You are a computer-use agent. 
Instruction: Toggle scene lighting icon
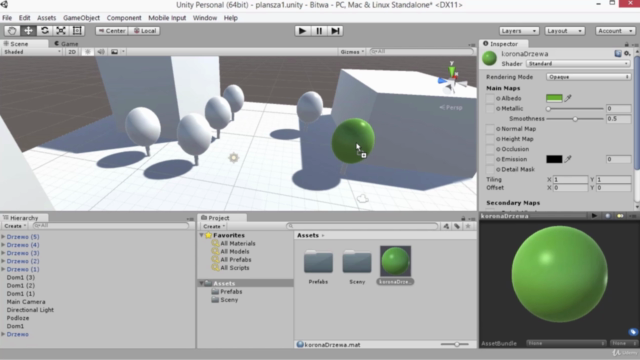coord(87,52)
